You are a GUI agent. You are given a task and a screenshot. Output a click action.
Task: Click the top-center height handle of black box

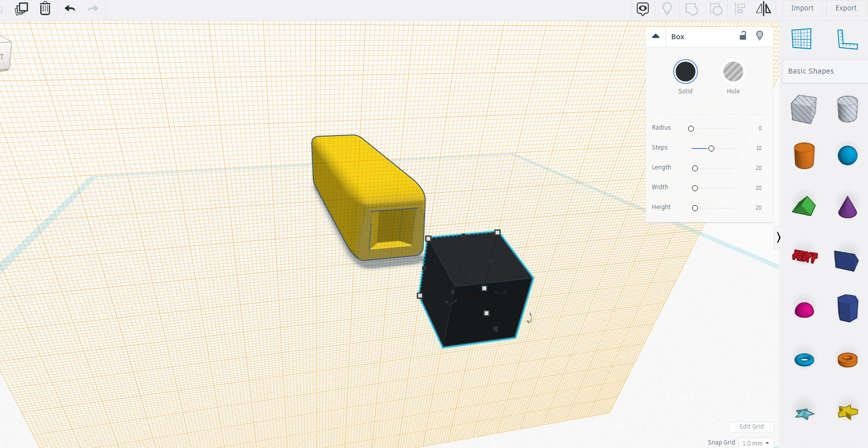tap(485, 288)
